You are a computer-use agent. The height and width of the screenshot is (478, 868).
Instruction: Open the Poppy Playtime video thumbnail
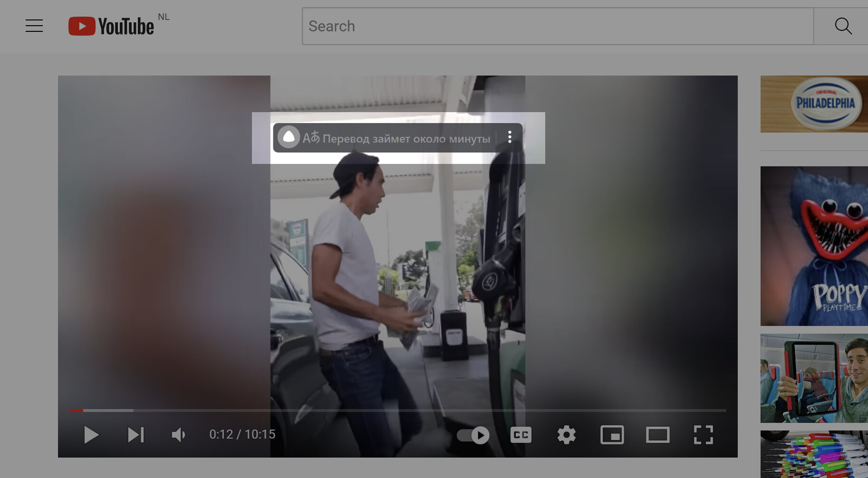814,246
